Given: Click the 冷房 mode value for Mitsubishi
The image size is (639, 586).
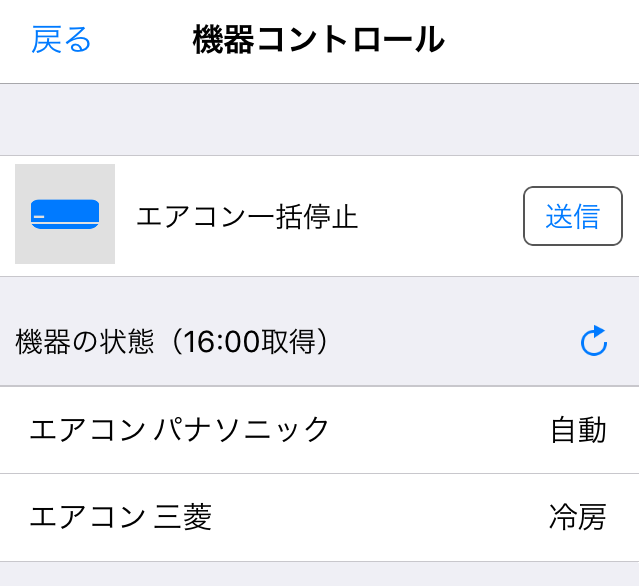Looking at the screenshot, I should 577,517.
